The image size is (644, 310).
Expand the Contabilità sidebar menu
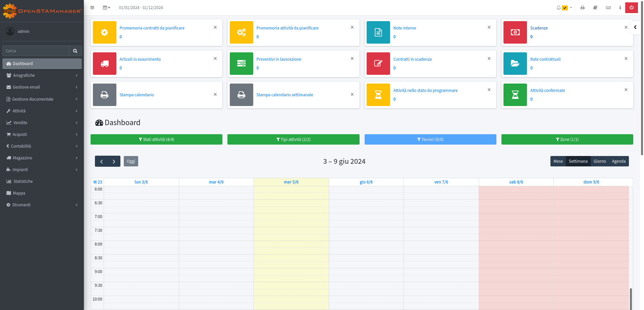pos(42,146)
